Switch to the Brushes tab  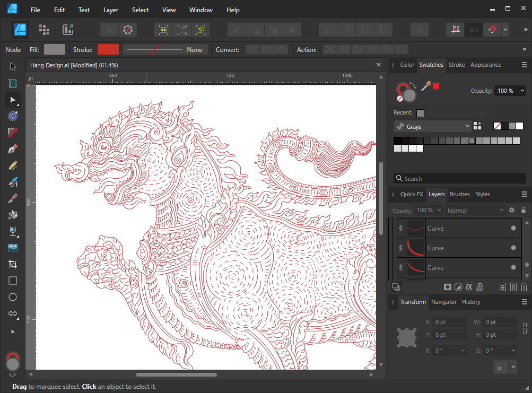[x=459, y=194]
